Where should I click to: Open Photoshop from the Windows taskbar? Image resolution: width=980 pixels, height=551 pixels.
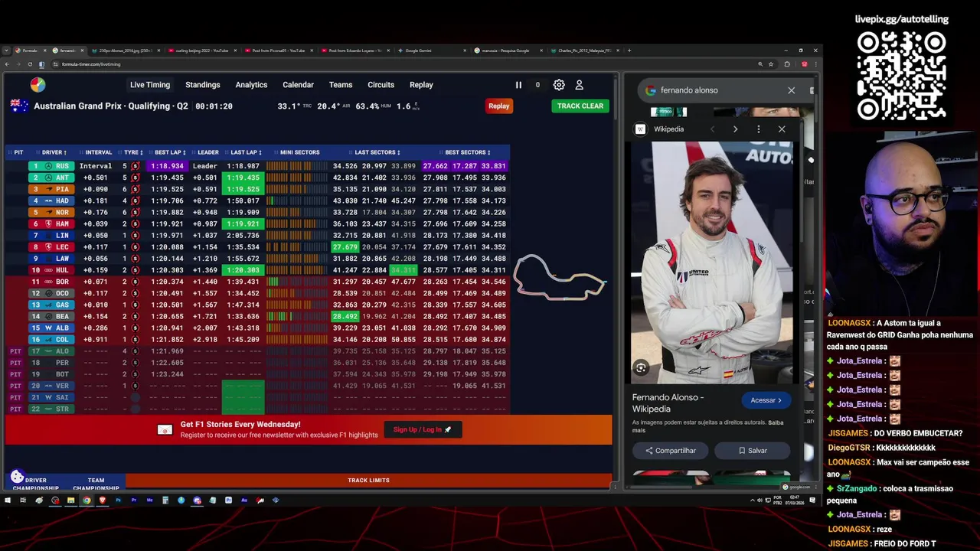click(118, 500)
